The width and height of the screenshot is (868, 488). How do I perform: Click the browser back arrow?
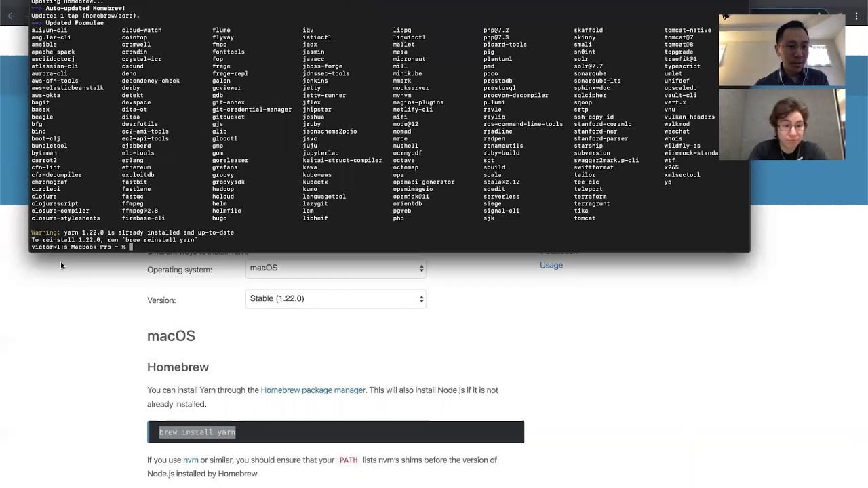[x=12, y=15]
